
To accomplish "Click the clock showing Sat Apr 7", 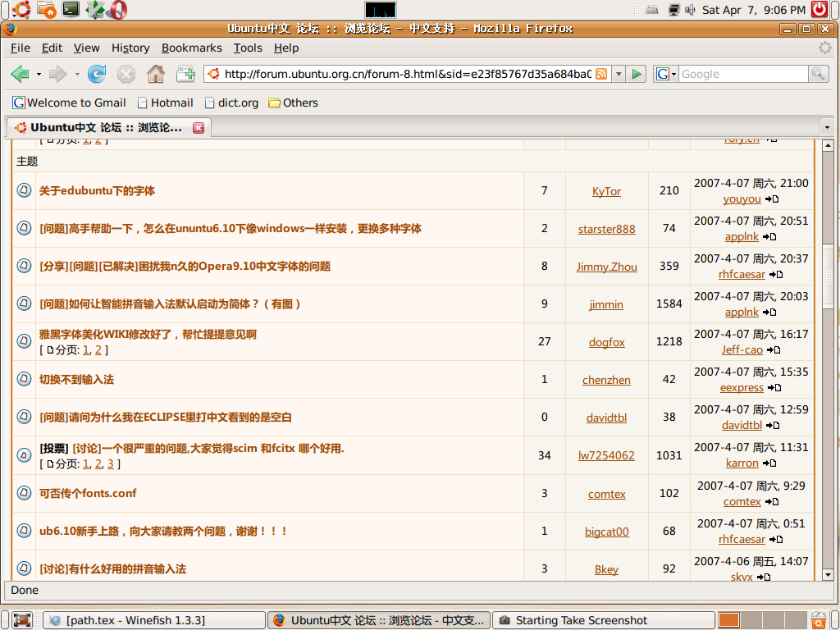I will (x=753, y=10).
